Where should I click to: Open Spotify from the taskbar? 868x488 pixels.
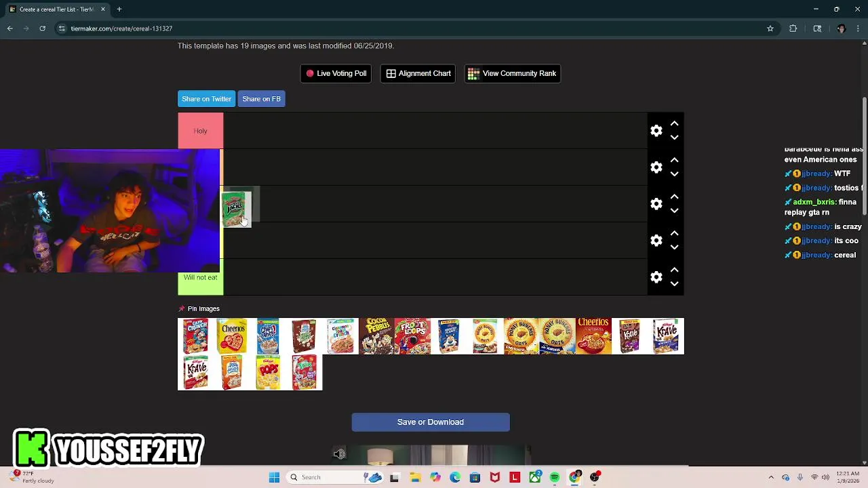pos(555,478)
